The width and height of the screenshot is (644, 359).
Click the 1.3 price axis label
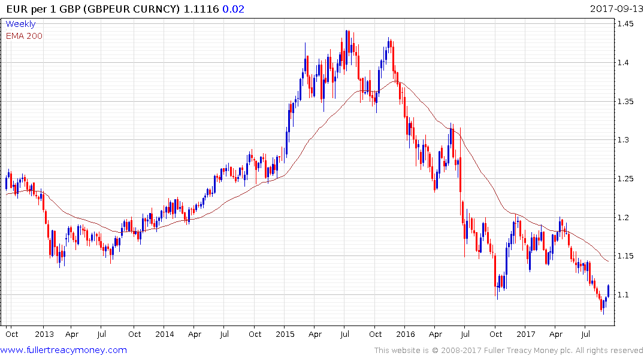623,140
